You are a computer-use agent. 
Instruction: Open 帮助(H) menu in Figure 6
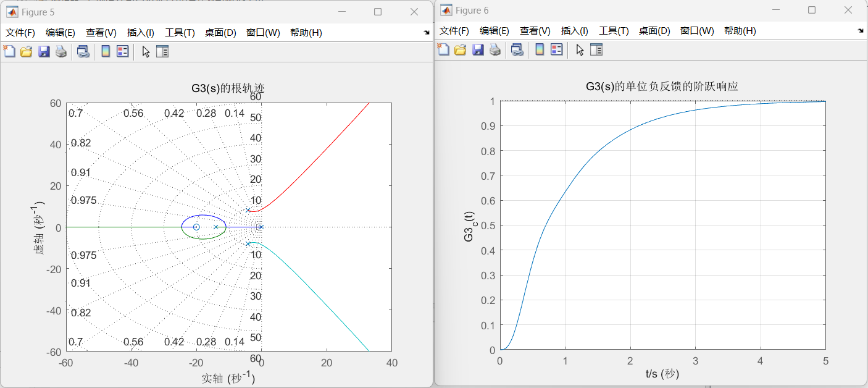click(x=740, y=31)
